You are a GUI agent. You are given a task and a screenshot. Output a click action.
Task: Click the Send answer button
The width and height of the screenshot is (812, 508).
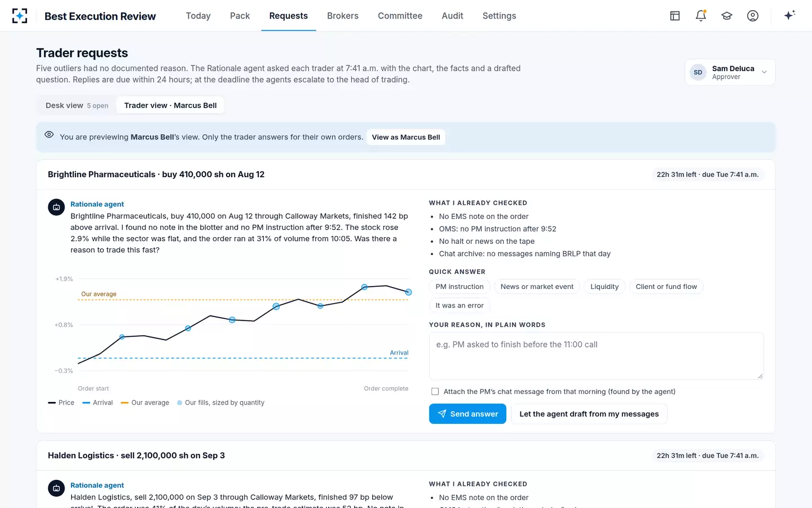(467, 414)
